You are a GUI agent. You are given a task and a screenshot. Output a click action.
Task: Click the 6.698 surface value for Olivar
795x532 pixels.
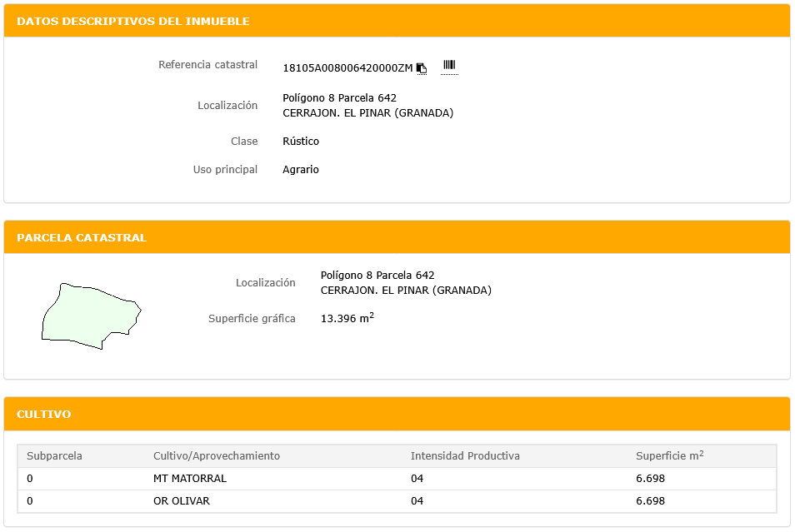click(x=650, y=501)
